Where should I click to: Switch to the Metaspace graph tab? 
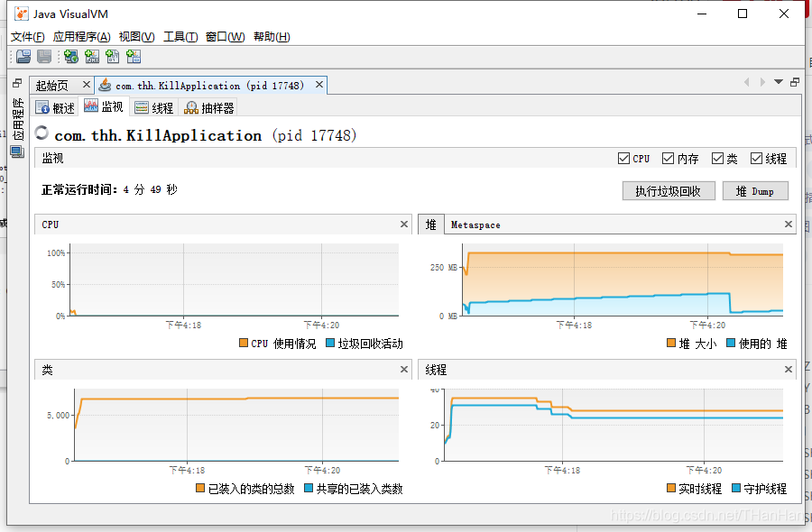click(x=476, y=225)
